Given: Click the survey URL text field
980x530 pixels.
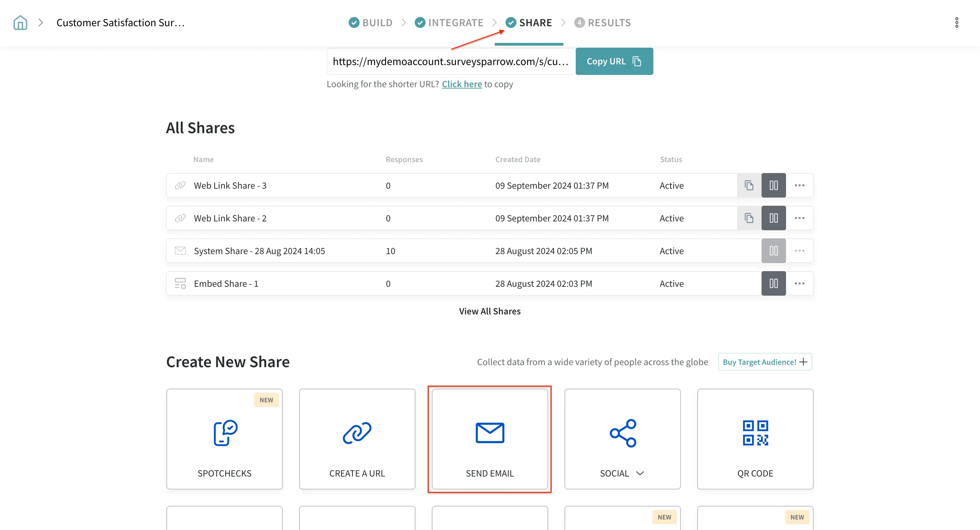Looking at the screenshot, I should pyautogui.click(x=451, y=61).
